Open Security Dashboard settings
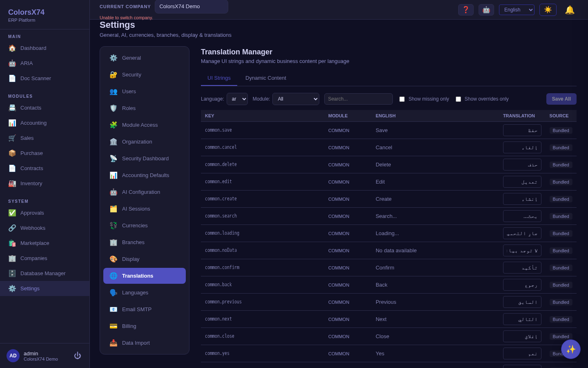Viewport: 588px width, 368px height. tap(145, 159)
